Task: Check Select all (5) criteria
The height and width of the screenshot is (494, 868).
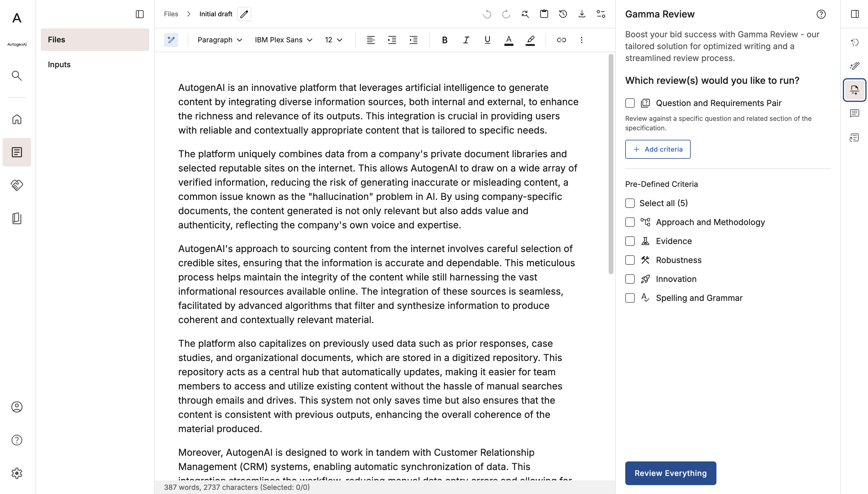Action: click(630, 203)
